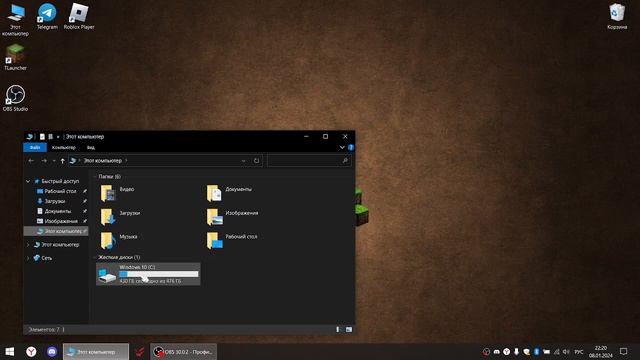The image size is (640, 360).
Task: Expand the ribbon using the chevron
Action: click(x=342, y=147)
